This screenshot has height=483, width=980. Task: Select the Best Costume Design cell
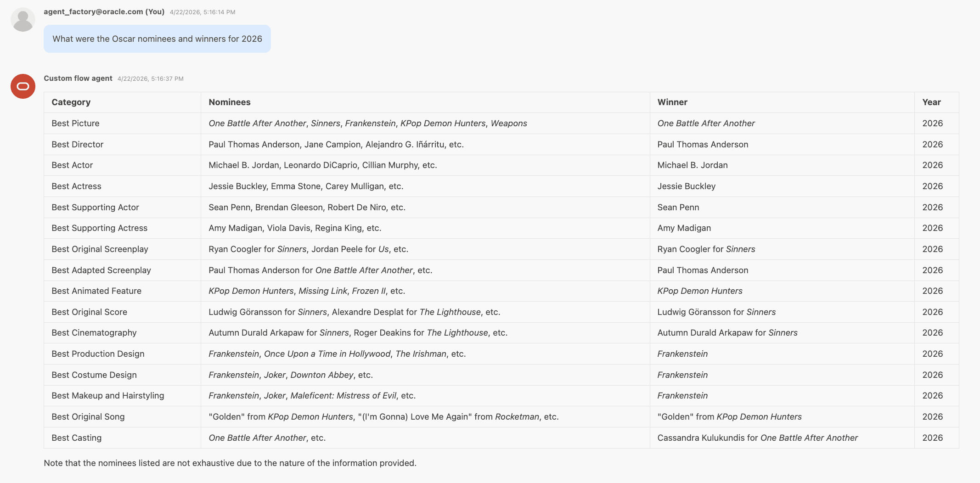[x=122, y=375]
